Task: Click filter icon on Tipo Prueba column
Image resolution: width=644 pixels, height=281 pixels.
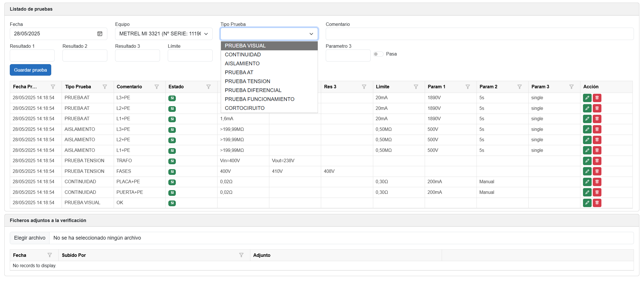Action: (x=105, y=87)
